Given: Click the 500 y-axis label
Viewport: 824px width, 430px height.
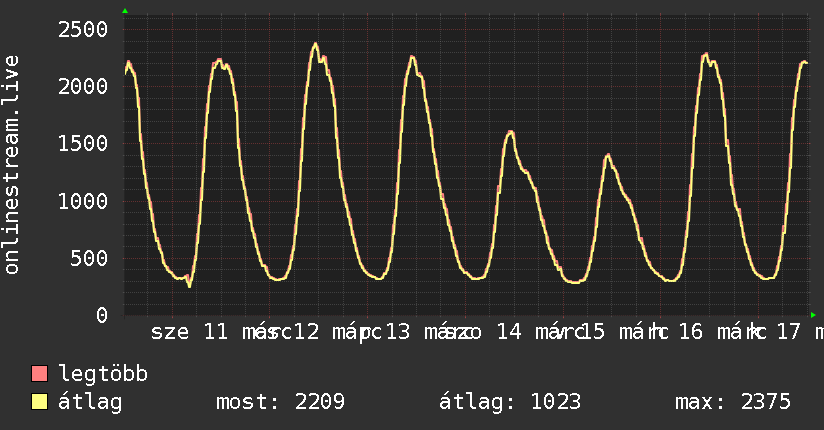Looking at the screenshot, I should pyautogui.click(x=89, y=259).
